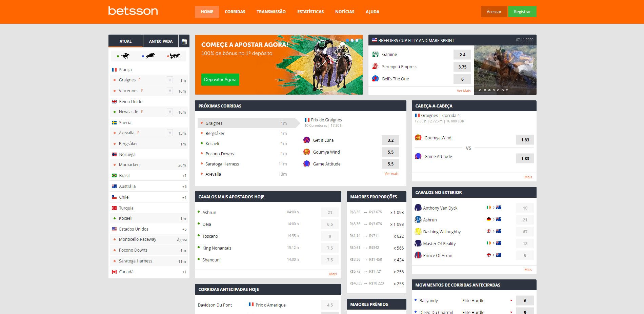Open the calendar icon beside ANTECIPADA tab

pos(184,41)
